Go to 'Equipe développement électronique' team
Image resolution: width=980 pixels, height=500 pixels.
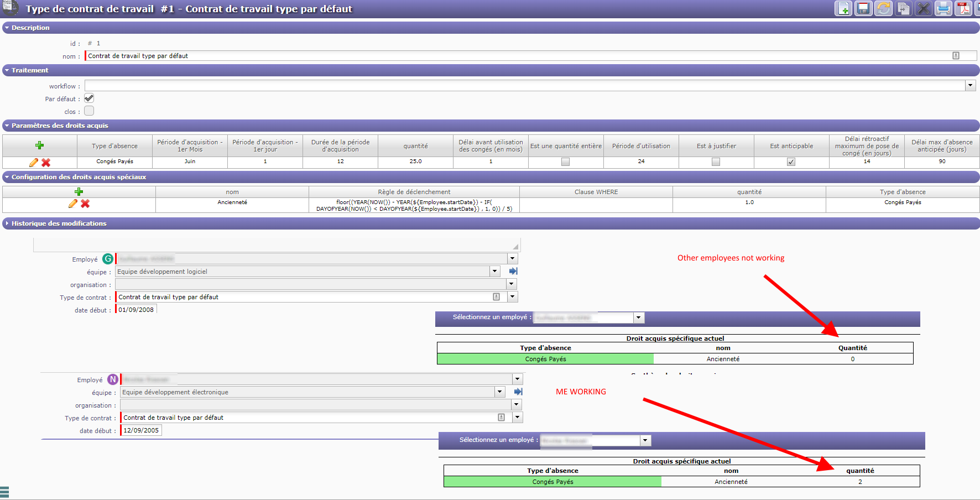(x=518, y=392)
